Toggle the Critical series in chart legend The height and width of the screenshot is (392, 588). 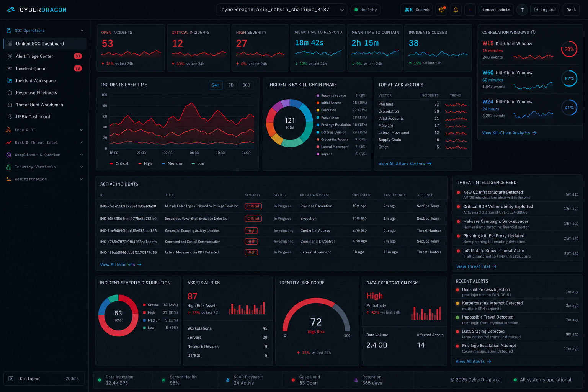pos(119,163)
